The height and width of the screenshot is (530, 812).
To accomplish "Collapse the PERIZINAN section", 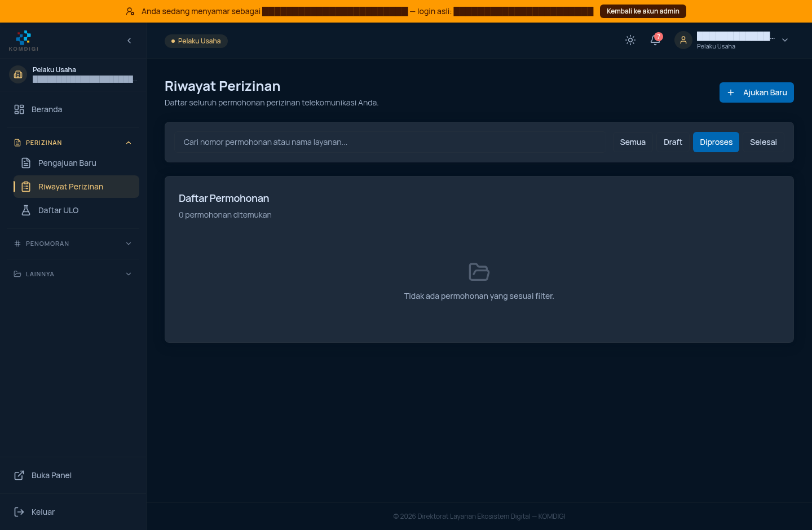I will click(x=73, y=143).
